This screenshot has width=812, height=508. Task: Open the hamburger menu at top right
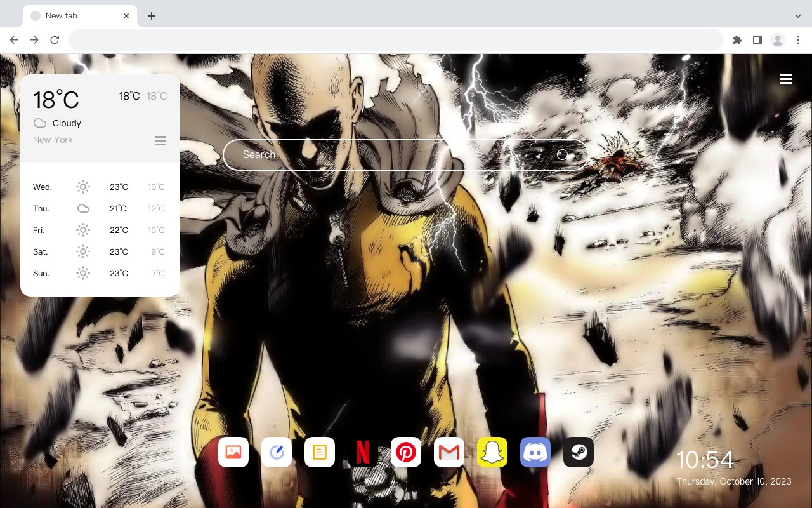pos(786,79)
